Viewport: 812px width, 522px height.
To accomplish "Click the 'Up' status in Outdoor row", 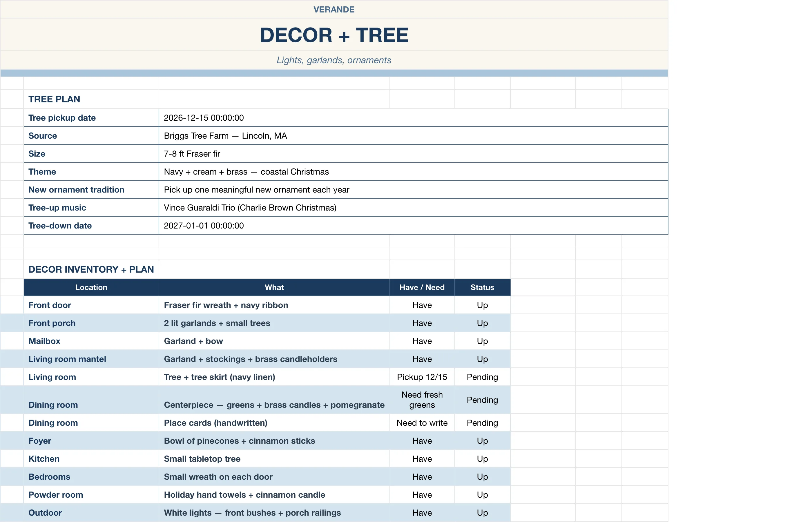I will point(482,512).
